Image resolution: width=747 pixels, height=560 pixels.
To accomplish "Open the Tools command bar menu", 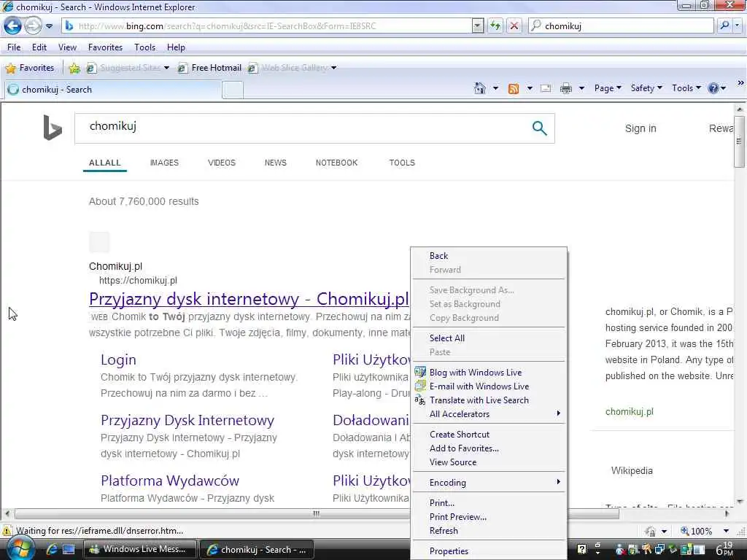I will coord(686,88).
